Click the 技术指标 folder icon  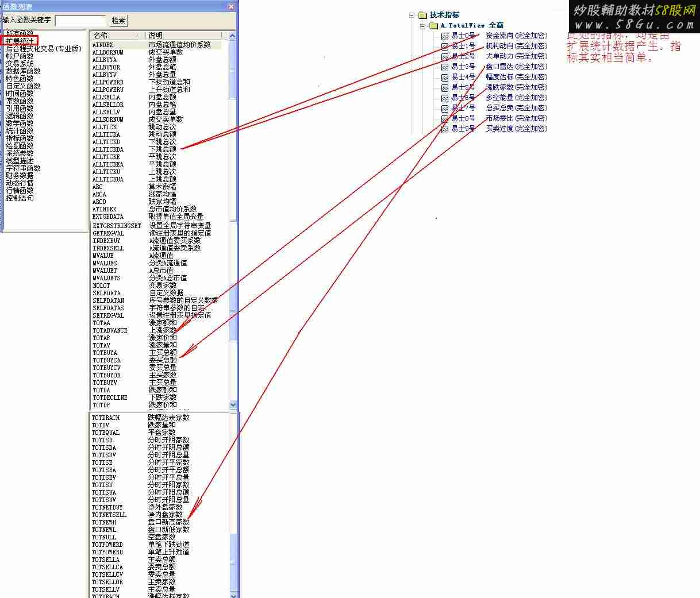(422, 15)
